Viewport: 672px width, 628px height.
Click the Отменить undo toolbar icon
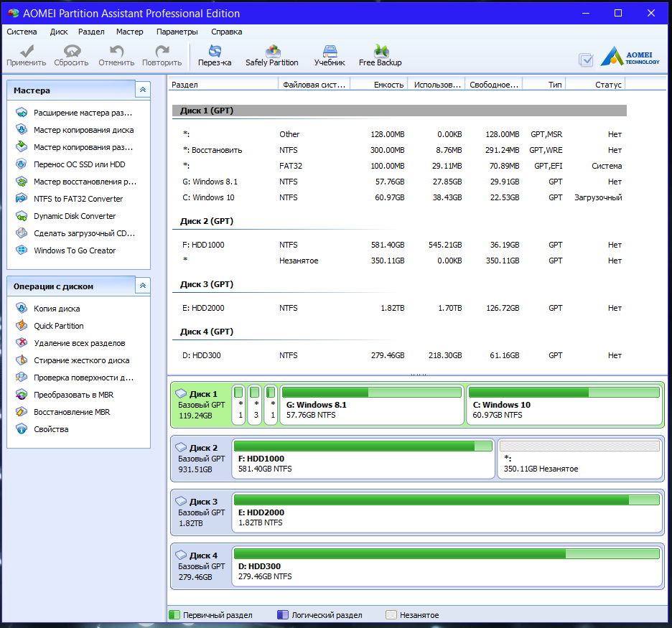pos(116,56)
